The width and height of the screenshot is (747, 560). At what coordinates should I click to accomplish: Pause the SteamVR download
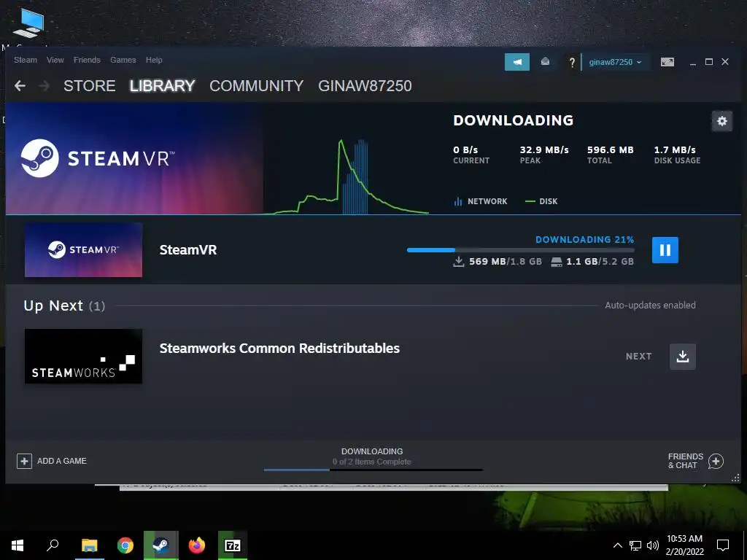665,250
